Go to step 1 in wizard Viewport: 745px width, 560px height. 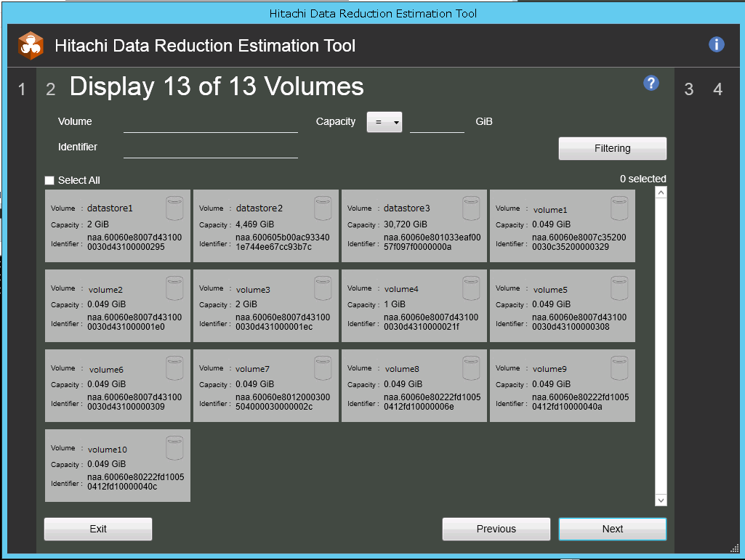(22, 89)
